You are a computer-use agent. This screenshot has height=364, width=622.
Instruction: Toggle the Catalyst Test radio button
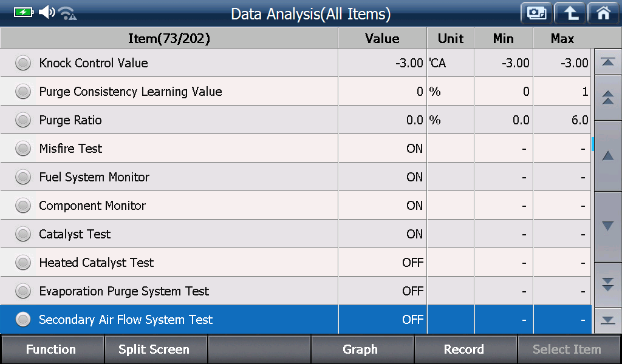tap(23, 234)
